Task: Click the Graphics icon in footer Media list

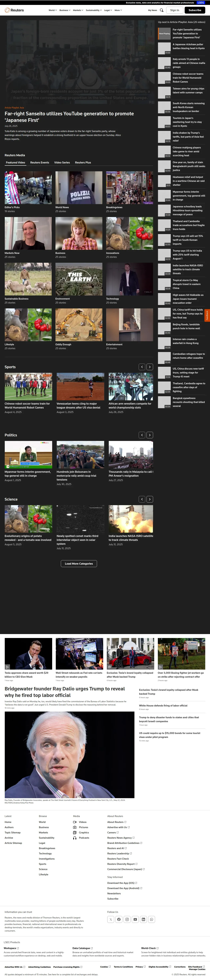Action: [75, 832]
